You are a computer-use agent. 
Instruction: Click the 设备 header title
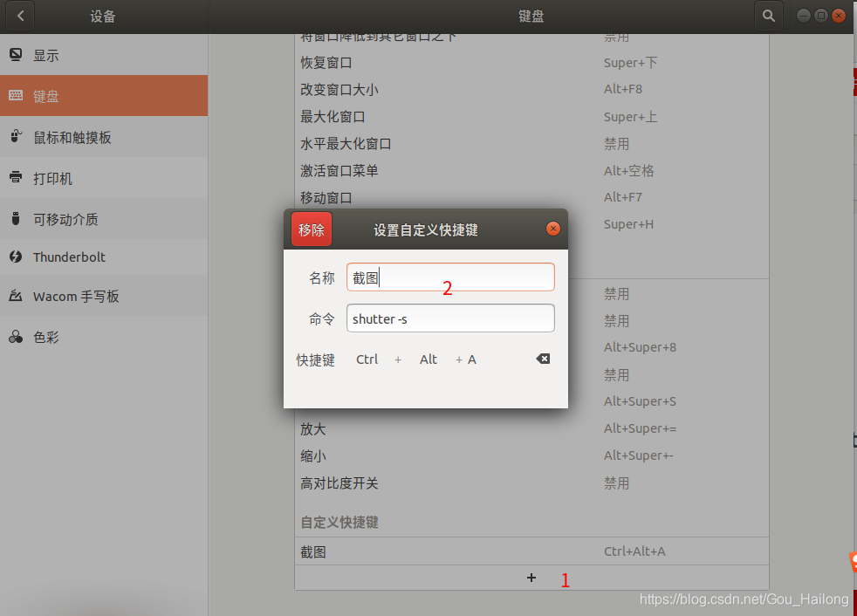pos(103,17)
